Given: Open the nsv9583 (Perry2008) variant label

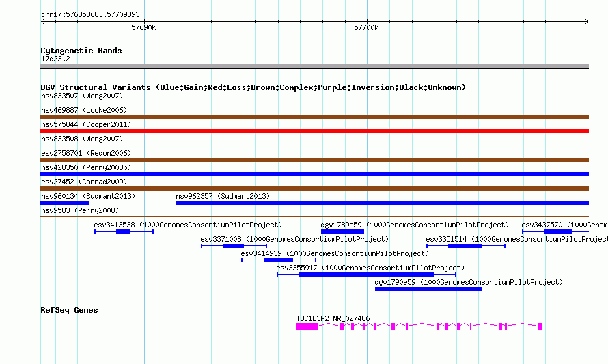Looking at the screenshot, I should tap(80, 210).
